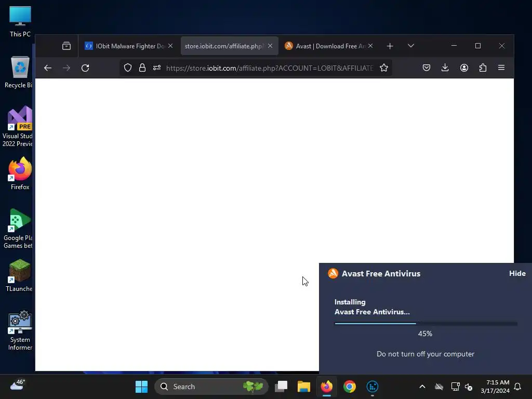532x399 pixels.
Task: Open the blue dotted circular taskbar app
Action: (x=372, y=387)
